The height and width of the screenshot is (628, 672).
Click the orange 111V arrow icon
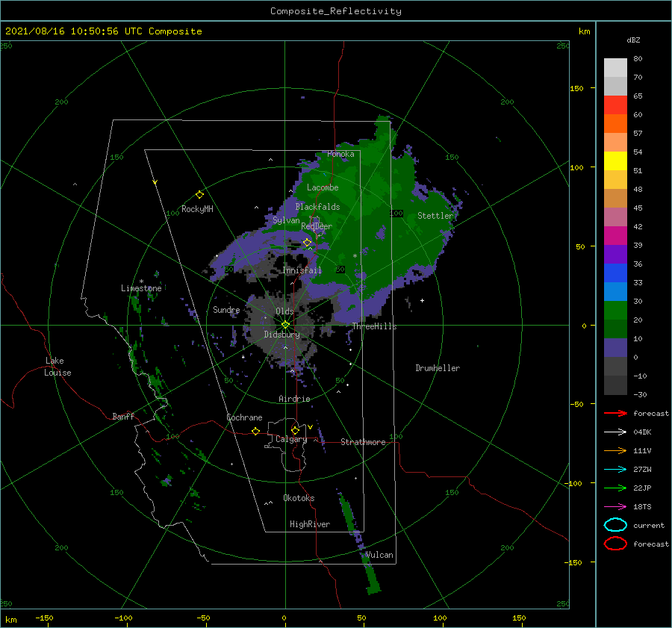click(615, 450)
